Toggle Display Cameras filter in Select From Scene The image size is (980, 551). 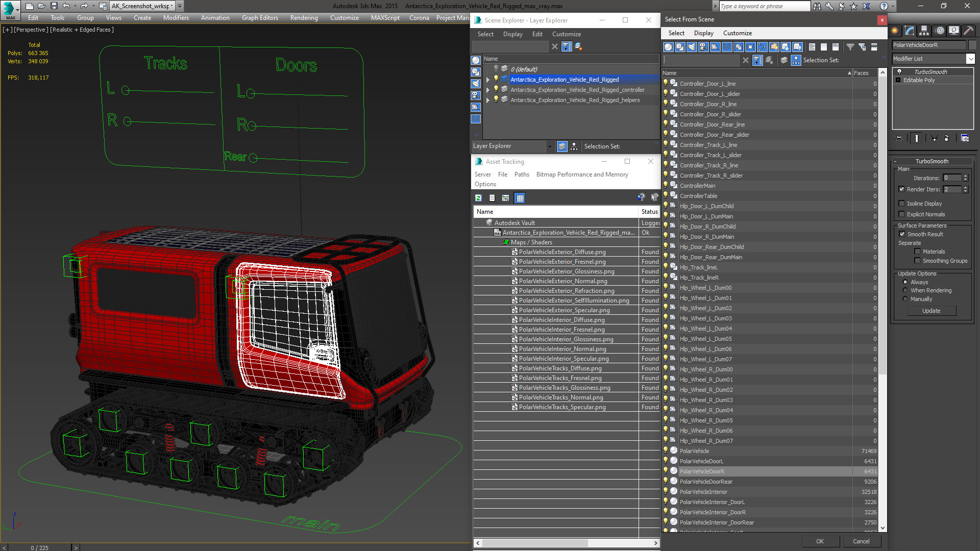click(x=703, y=47)
